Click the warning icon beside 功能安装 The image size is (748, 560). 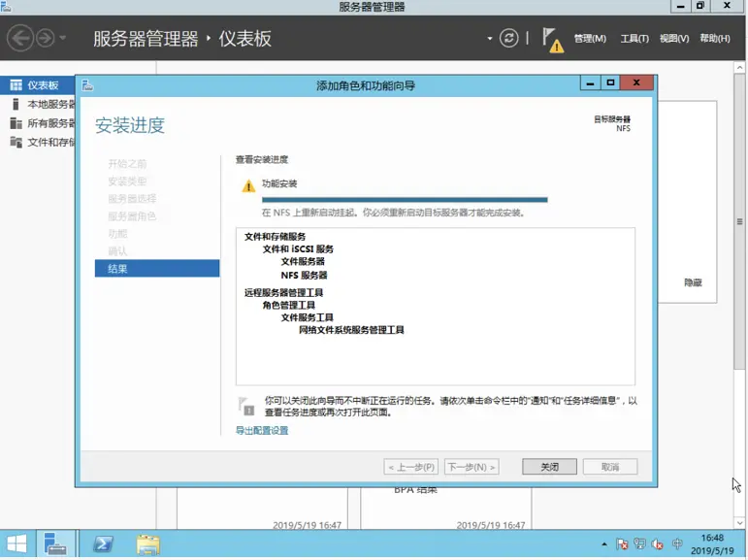[248, 185]
